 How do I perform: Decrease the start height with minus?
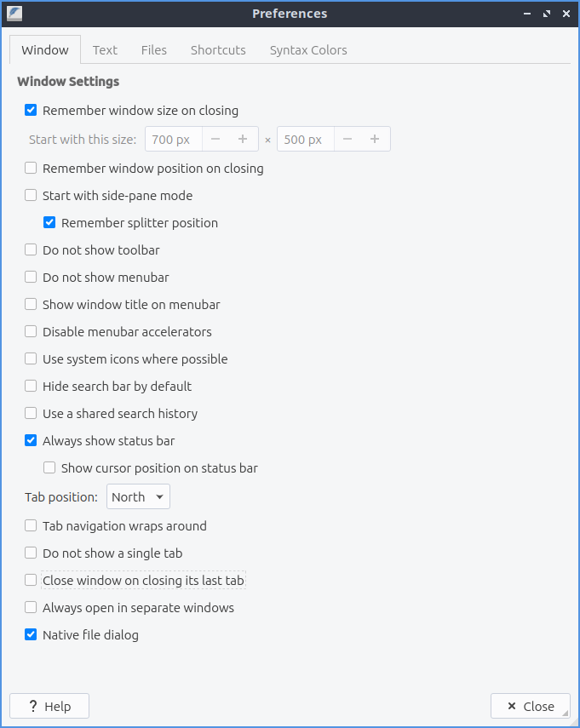tap(347, 140)
